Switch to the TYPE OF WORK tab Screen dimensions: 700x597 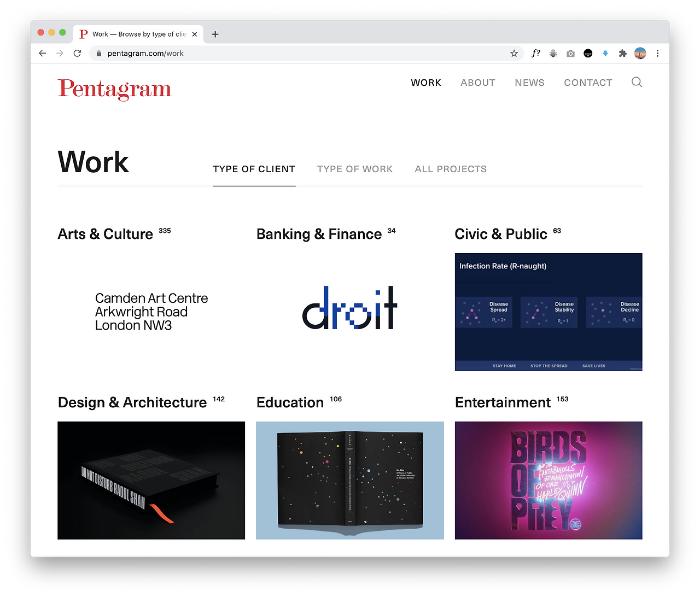tap(355, 169)
